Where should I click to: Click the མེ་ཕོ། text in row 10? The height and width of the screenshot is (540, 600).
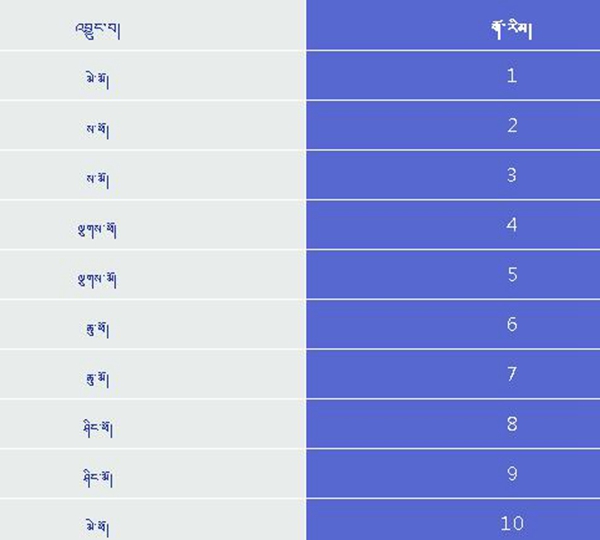coord(98,528)
